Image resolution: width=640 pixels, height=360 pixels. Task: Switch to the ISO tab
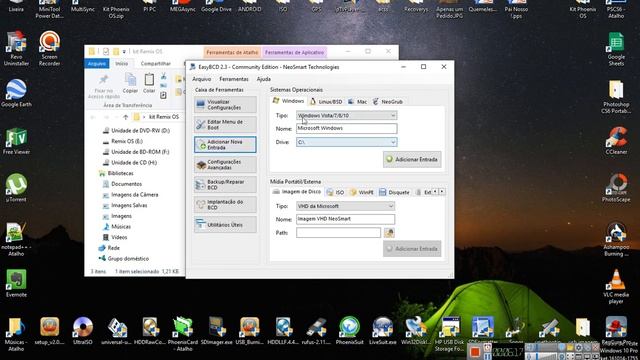[336, 192]
